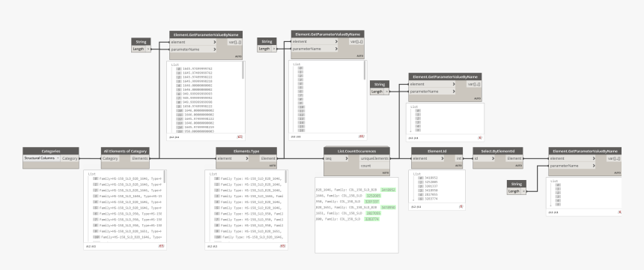
Task: Click the green 2827055 ID in the watch output
Action: click(x=373, y=213)
